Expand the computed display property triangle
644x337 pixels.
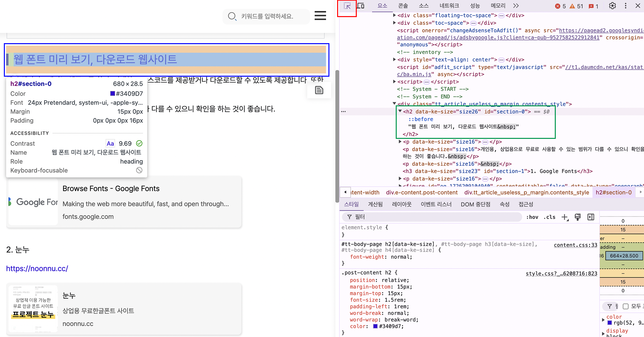603,333
